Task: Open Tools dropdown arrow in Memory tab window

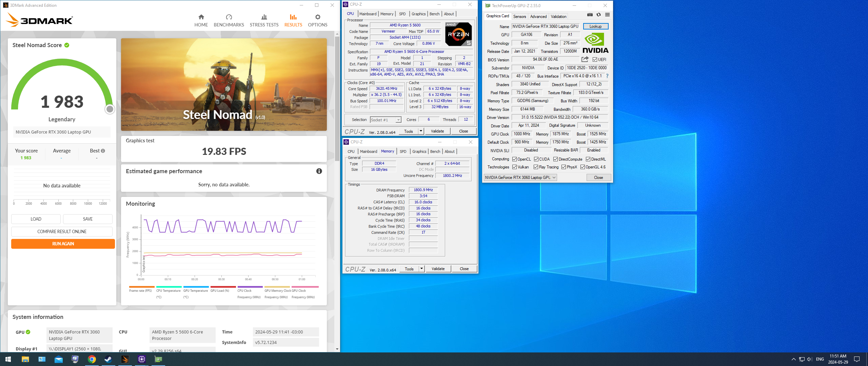Action: point(421,269)
